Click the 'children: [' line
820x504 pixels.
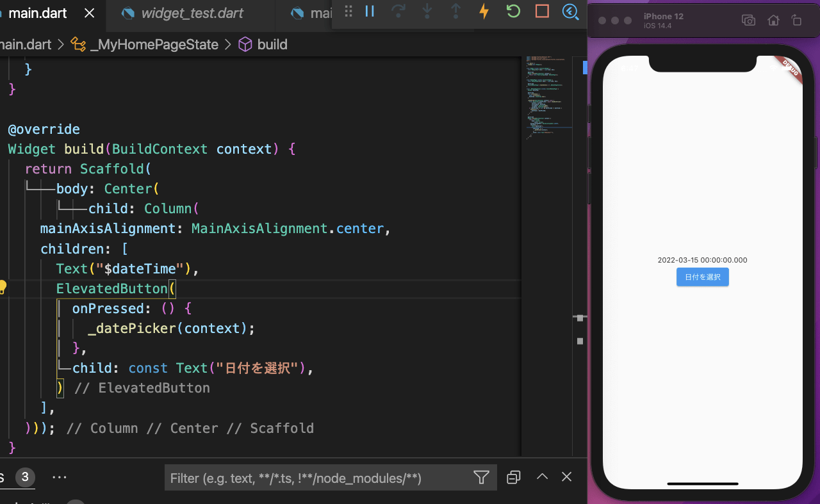coord(84,248)
